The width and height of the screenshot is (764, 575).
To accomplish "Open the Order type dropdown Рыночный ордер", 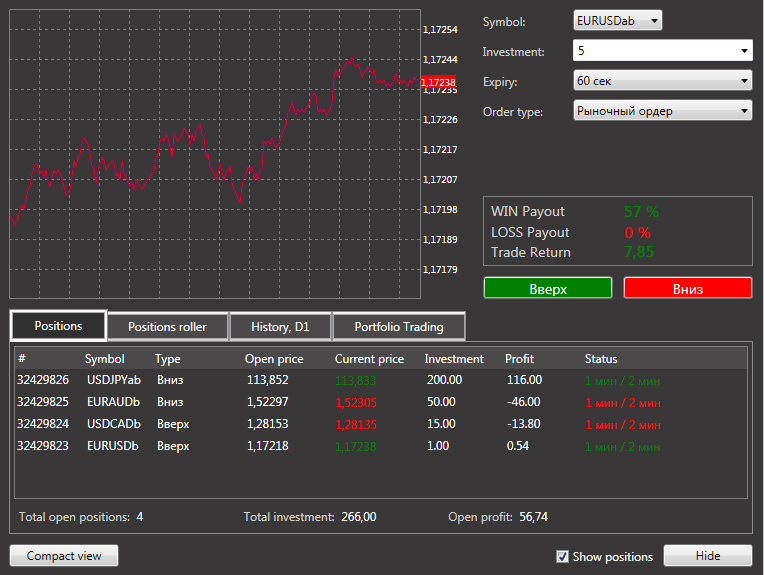I will pos(663,111).
